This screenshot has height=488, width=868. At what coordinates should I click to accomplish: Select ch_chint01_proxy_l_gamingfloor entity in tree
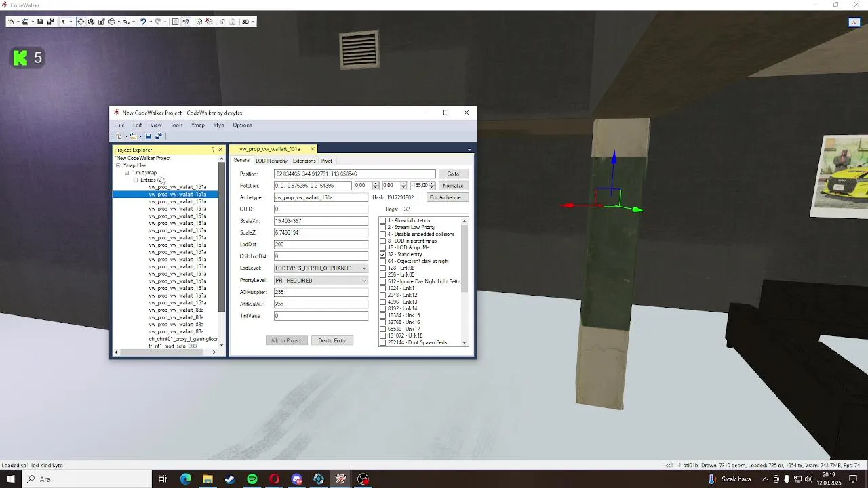click(x=183, y=339)
